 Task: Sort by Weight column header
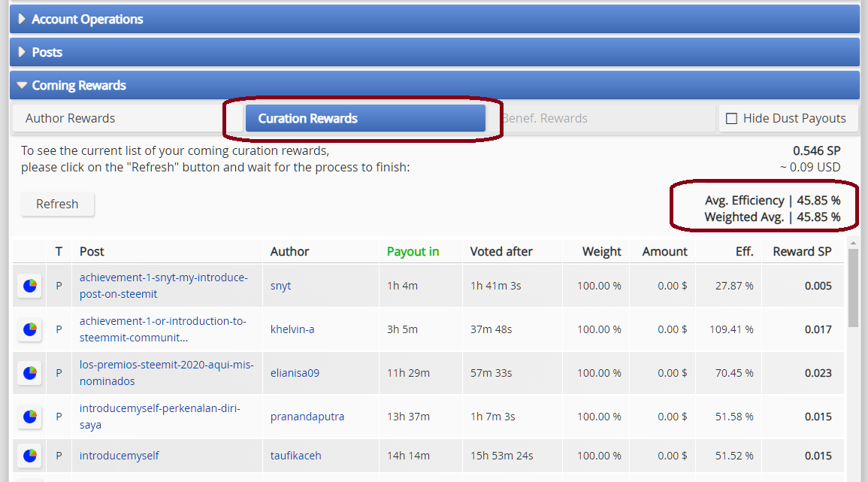[602, 251]
